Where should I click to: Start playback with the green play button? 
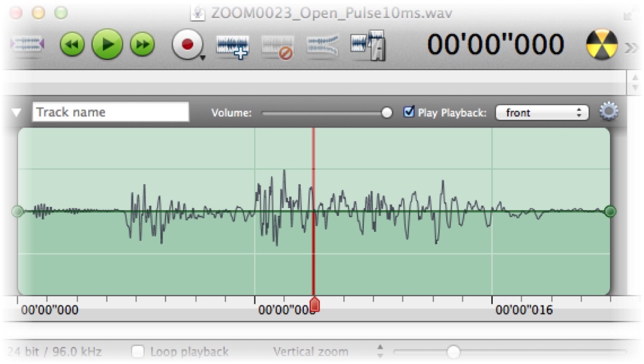coord(107,44)
